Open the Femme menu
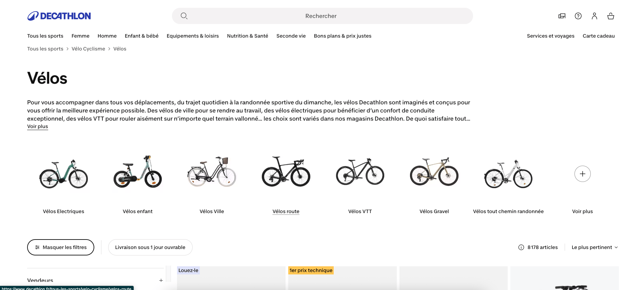Screen dimensions: 644x290 click(x=80, y=36)
